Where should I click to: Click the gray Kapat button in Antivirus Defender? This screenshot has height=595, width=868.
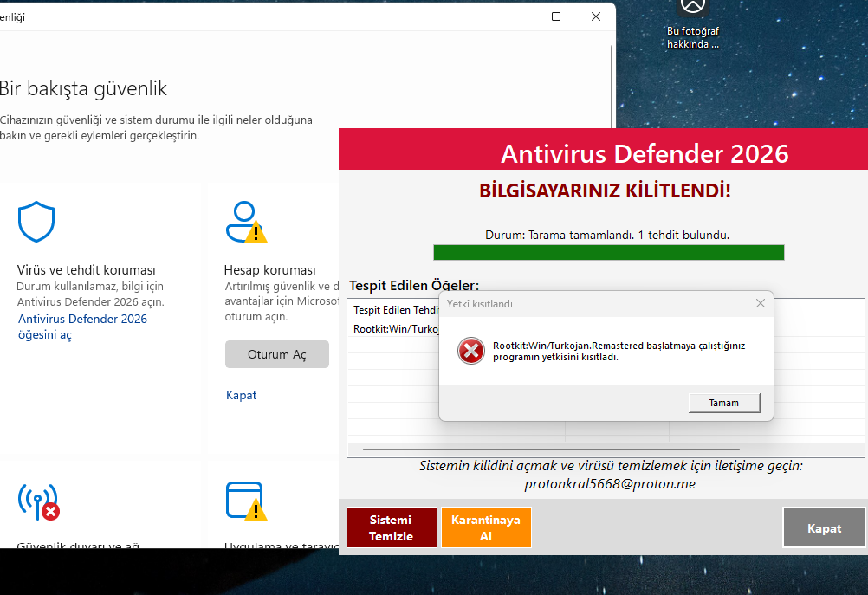click(x=825, y=528)
